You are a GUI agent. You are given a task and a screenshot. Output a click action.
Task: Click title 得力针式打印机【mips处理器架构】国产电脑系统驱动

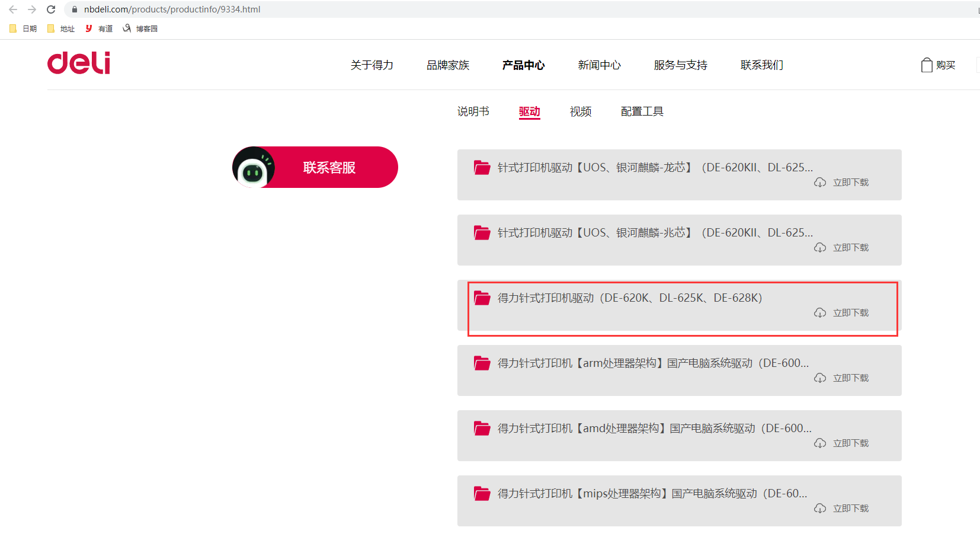652,494
